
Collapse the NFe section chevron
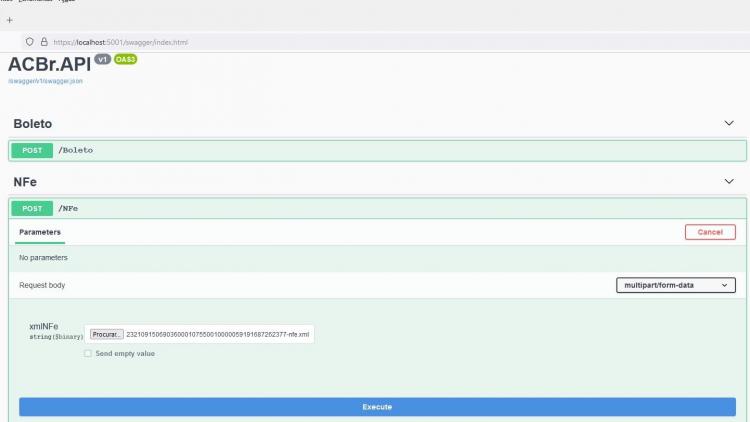pyautogui.click(x=728, y=182)
